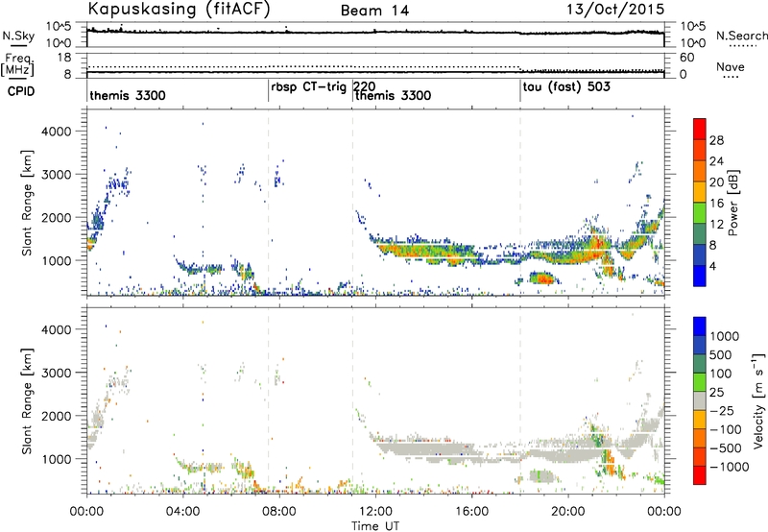Click Slant Range label of power panel
768x532 pixels.
(27, 203)
